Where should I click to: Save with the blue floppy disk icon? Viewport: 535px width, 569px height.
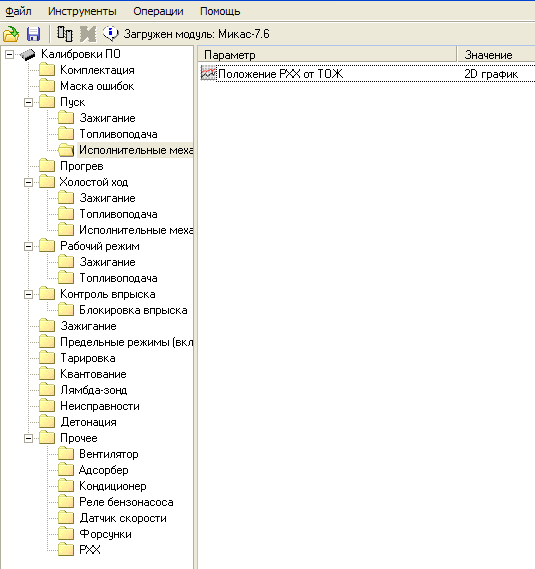(33, 34)
